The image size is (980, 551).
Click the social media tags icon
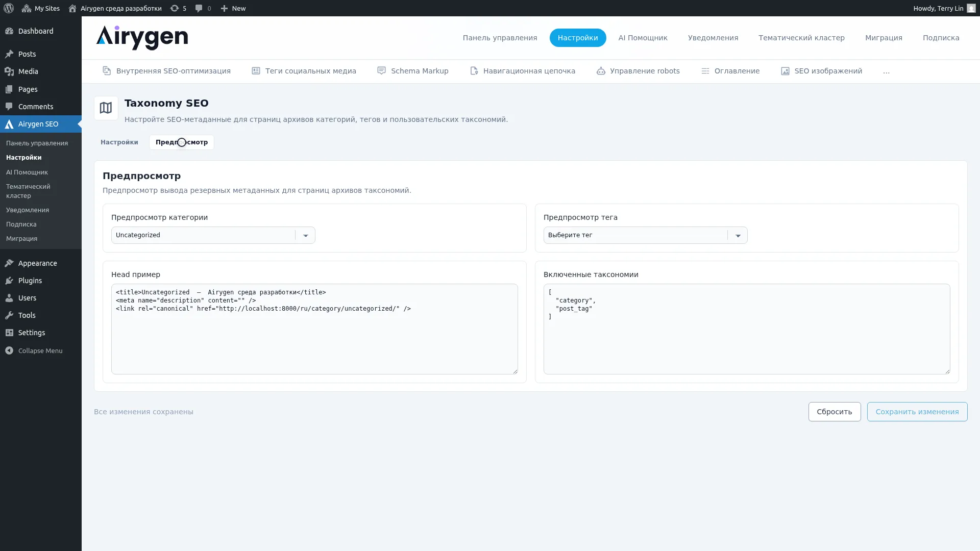256,71
